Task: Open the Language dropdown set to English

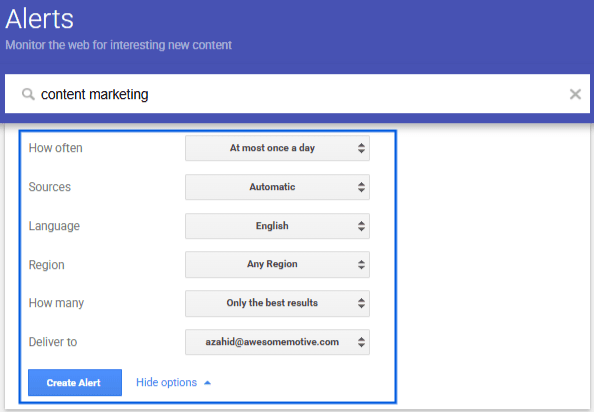Action: [x=277, y=226]
